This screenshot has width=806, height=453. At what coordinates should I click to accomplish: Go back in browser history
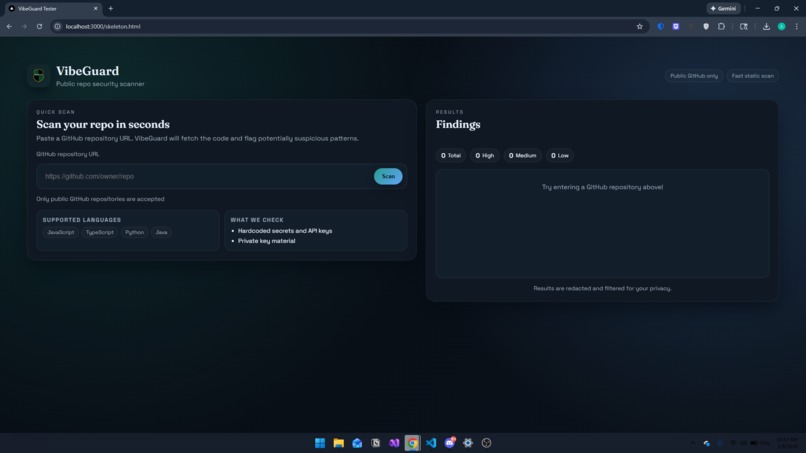pyautogui.click(x=9, y=26)
